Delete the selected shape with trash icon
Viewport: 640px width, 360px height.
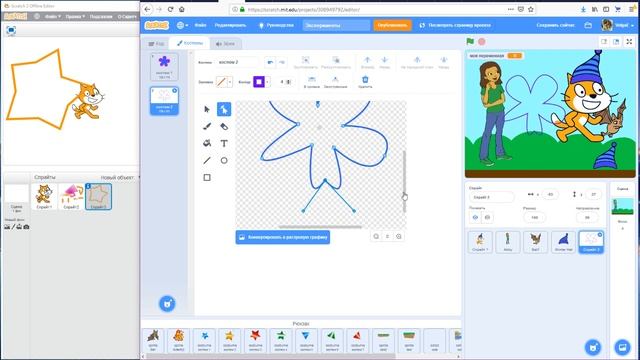pyautogui.click(x=365, y=82)
